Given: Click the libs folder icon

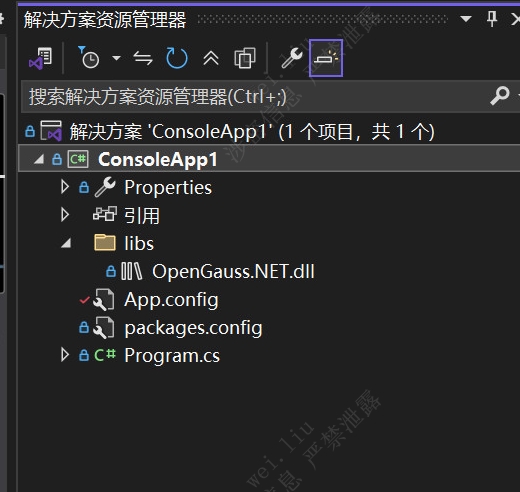Looking at the screenshot, I should point(105,242).
